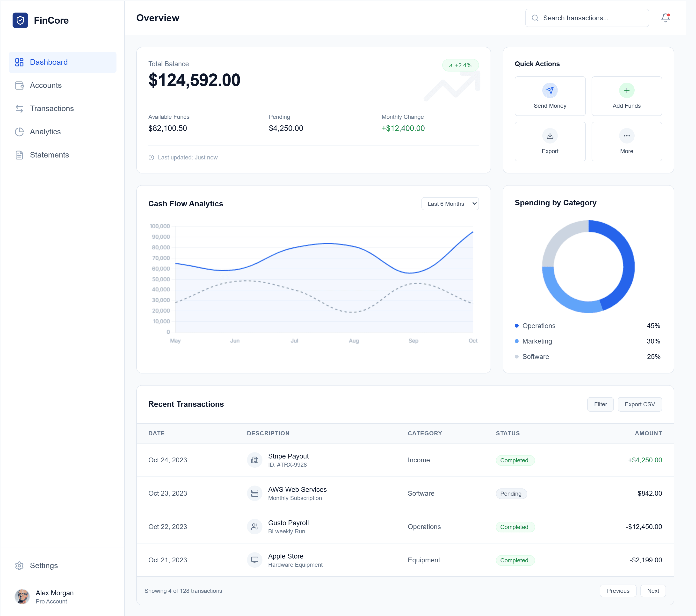Go to the Next transactions page
The image size is (696, 616).
(x=652, y=591)
